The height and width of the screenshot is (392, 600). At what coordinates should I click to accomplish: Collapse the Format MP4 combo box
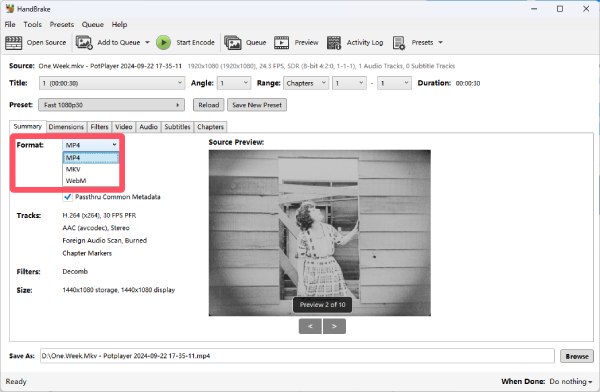point(91,145)
